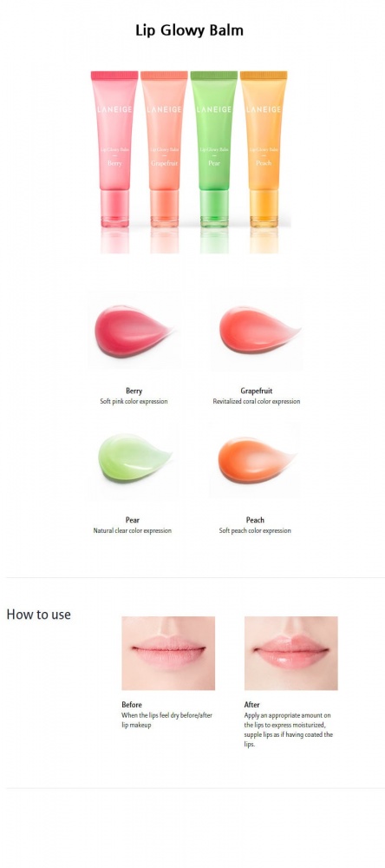Click the How to use heading
Screen dimensions: 385x868
click(x=39, y=615)
